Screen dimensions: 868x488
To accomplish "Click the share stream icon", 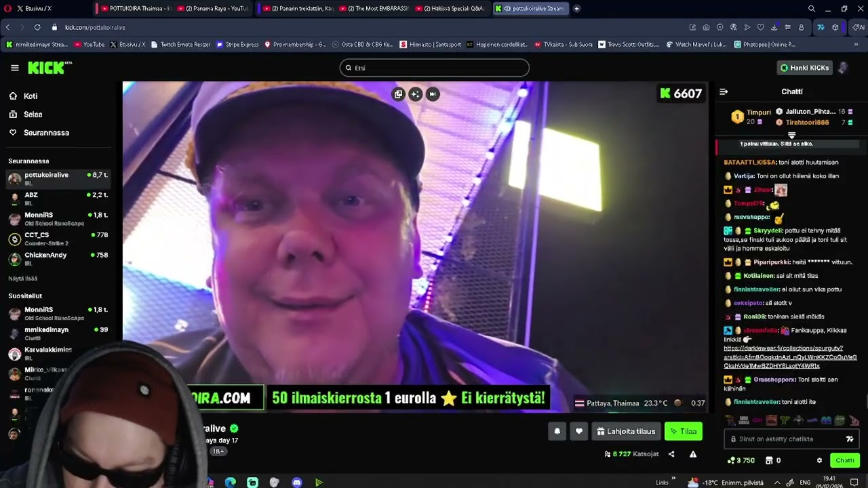I will [x=671, y=454].
